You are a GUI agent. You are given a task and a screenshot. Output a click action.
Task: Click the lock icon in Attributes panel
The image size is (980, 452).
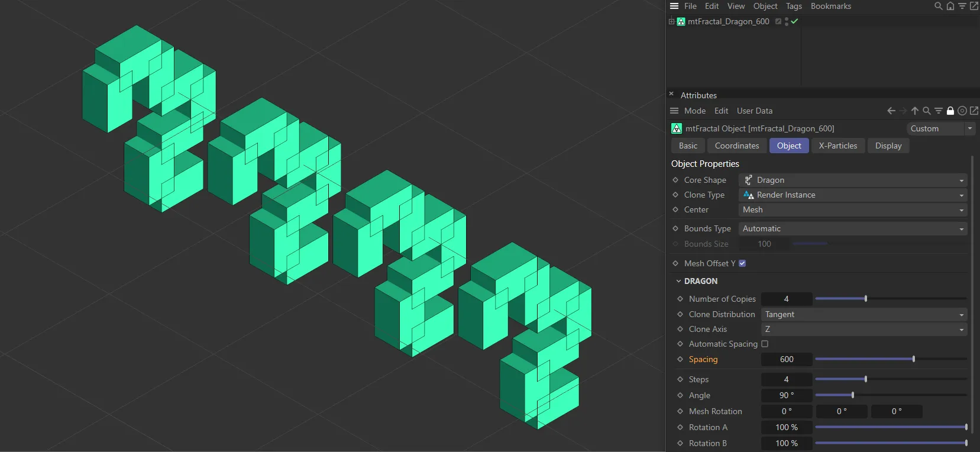(x=950, y=111)
